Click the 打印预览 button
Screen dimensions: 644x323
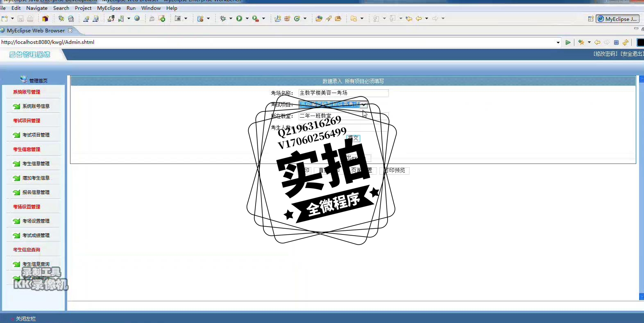pos(395,170)
